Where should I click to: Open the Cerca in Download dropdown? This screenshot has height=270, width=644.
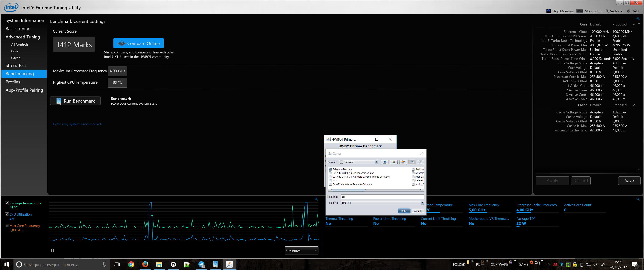[x=359, y=162]
